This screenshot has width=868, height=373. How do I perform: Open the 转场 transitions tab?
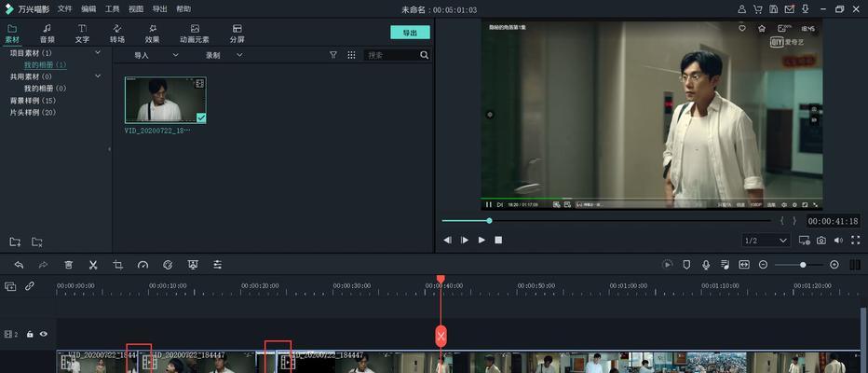tap(116, 34)
